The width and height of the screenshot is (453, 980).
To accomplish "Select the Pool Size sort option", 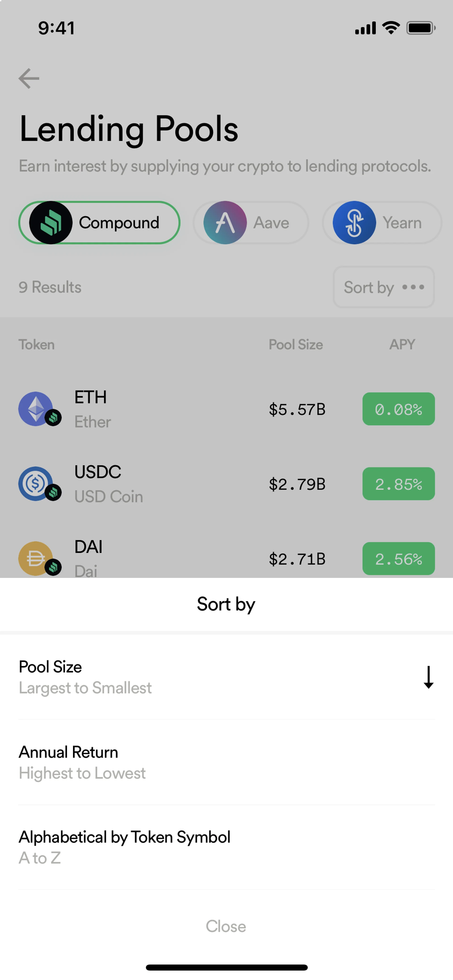I will tap(85, 677).
